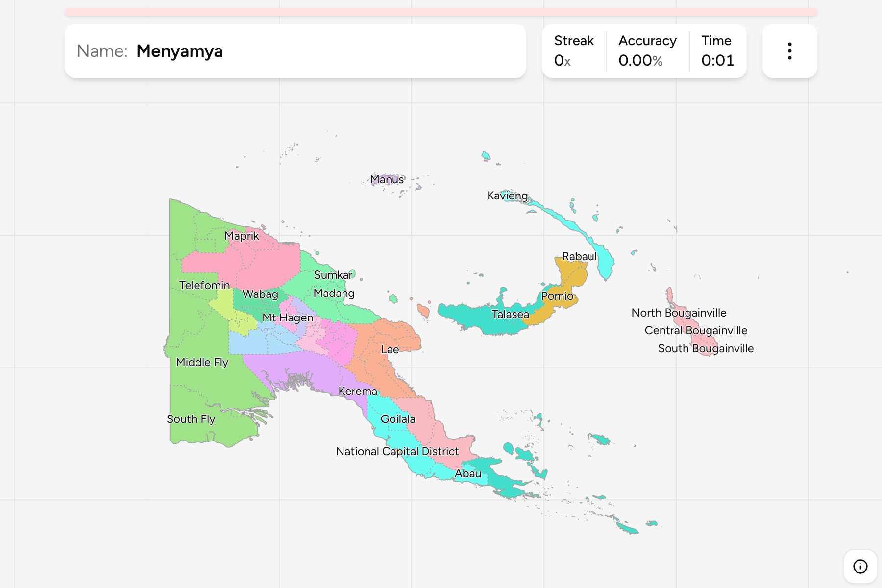Screen dimensions: 882x588
Task: Click the info icon button
Action: click(860, 566)
